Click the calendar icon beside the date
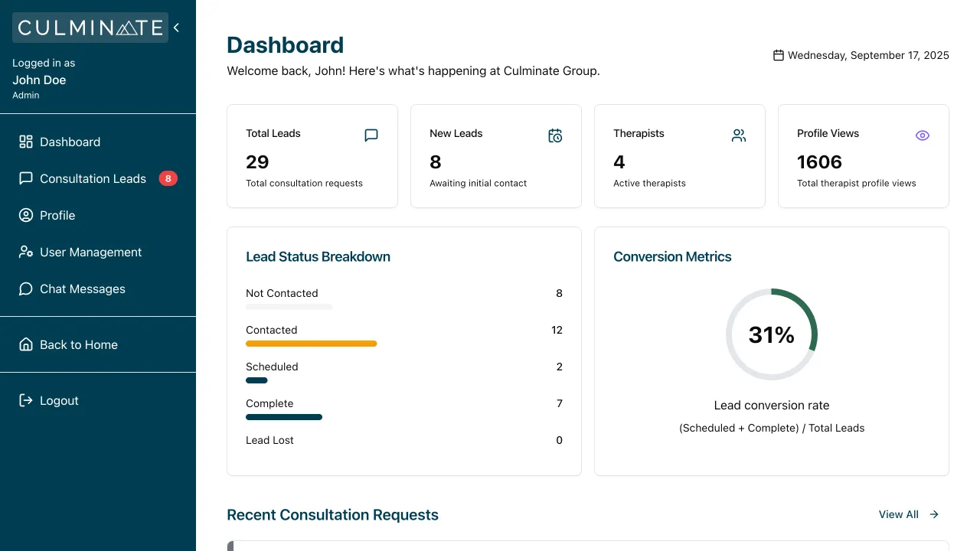 (779, 55)
